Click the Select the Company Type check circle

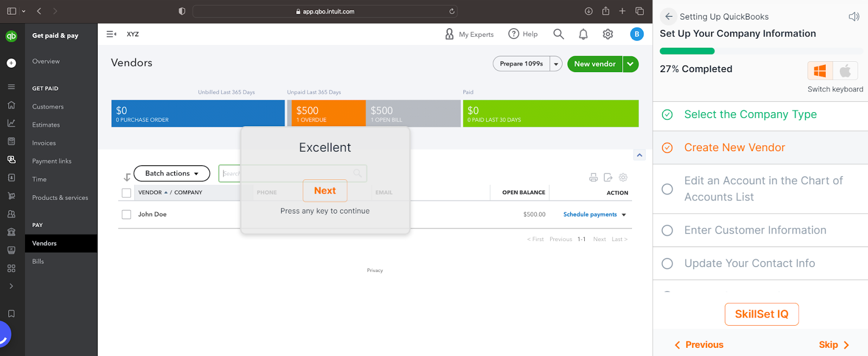point(667,114)
